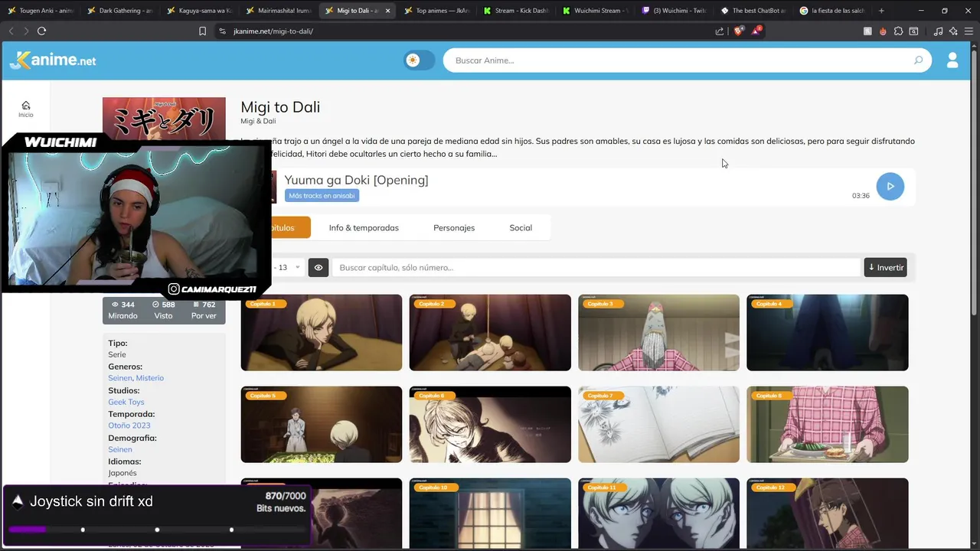Switch to the Info & temporadas tab

364,228
